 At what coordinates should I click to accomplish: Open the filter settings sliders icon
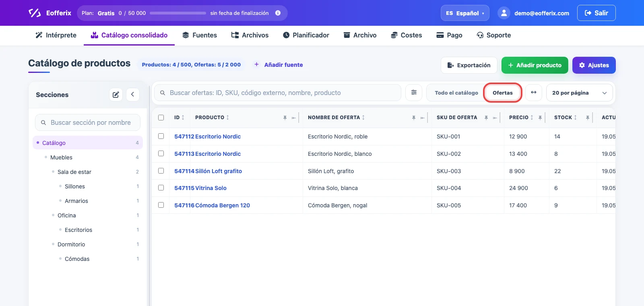point(414,93)
